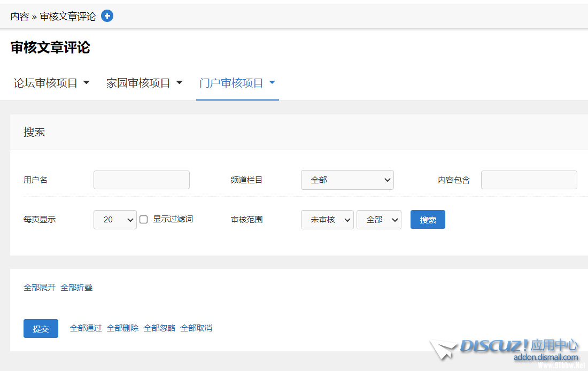Enable the 显示过滤词 checkbox
The width and height of the screenshot is (588, 371).
click(144, 220)
